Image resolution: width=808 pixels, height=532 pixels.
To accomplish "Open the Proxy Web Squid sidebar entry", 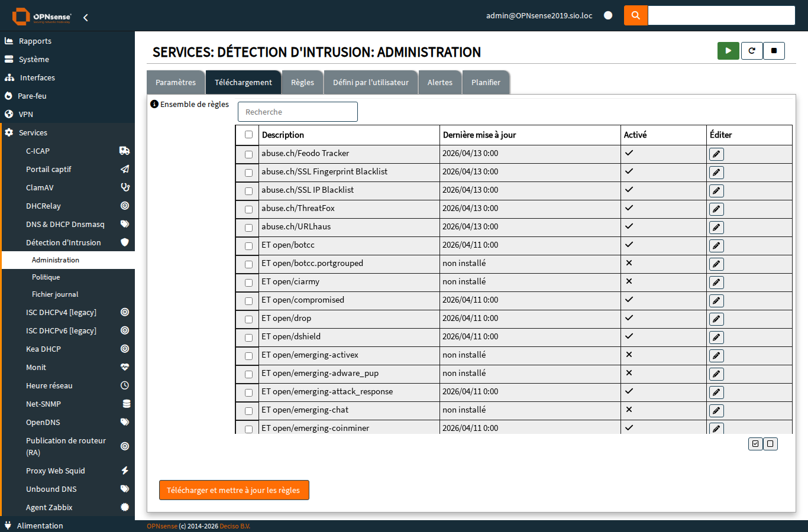I will point(69,471).
